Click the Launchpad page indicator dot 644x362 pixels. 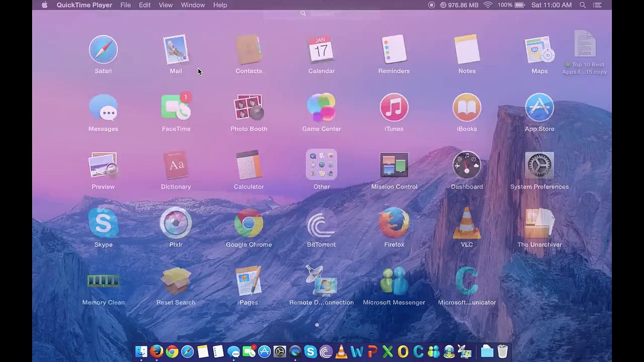(317, 325)
